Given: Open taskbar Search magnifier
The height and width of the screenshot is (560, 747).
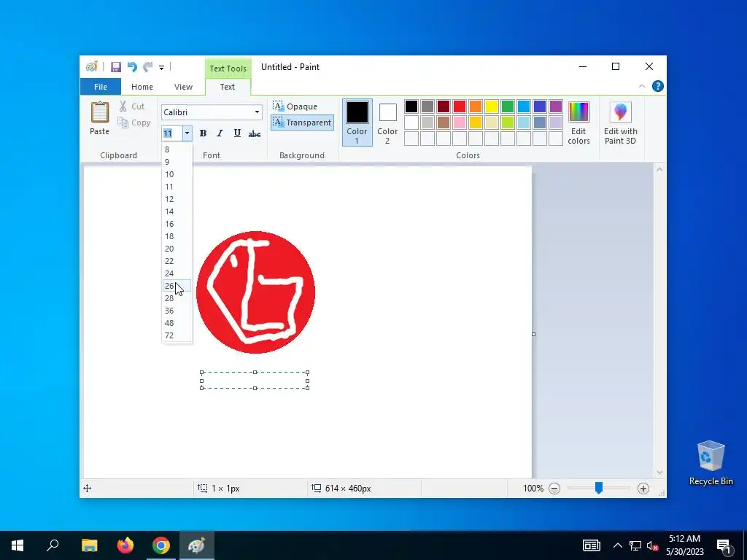Looking at the screenshot, I should (x=53, y=545).
